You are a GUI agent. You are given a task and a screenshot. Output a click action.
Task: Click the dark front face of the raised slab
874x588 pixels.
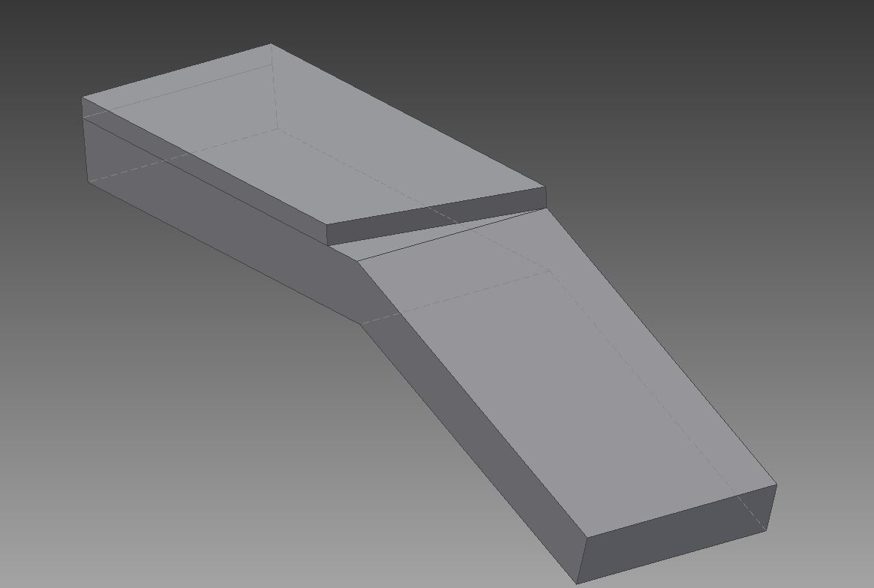[x=435, y=214]
